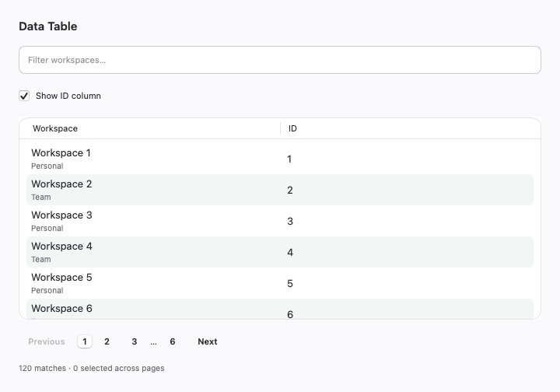This screenshot has height=392, width=560.
Task: Select Team label under Workspace 4
Action: [41, 259]
